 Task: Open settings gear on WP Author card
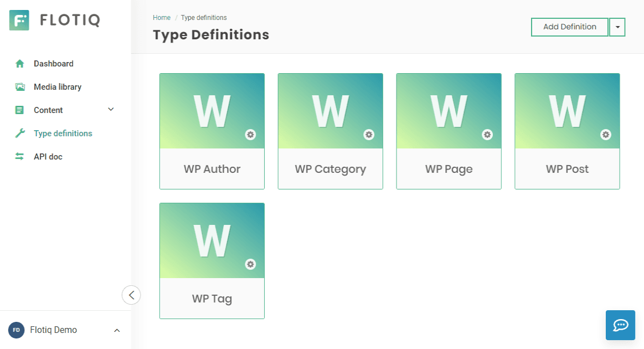pos(250,135)
